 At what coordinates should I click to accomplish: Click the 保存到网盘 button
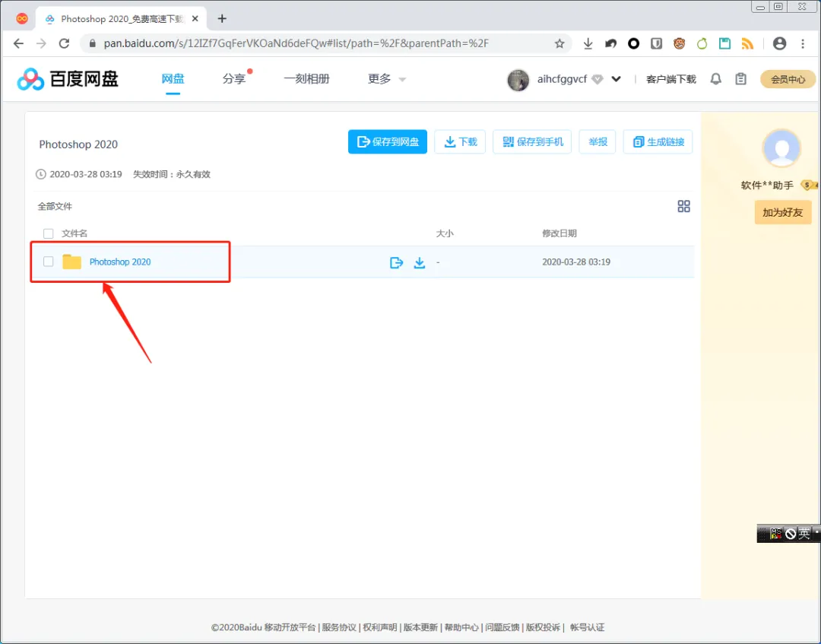click(x=388, y=142)
